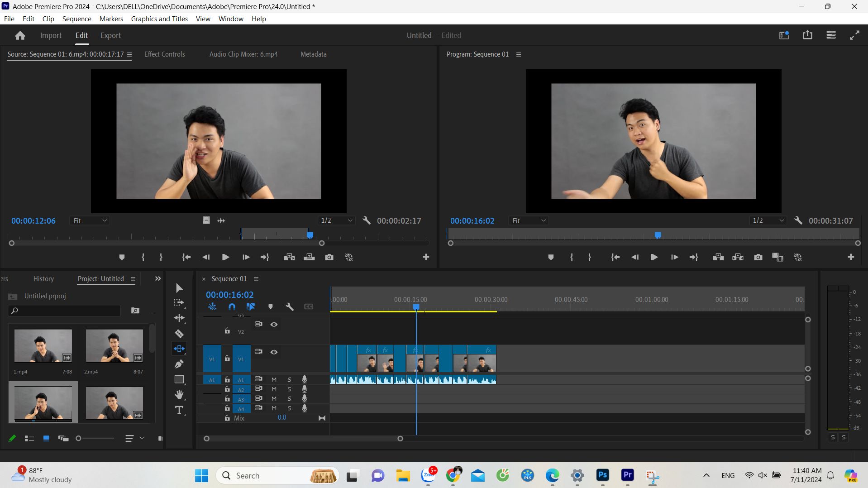868x488 pixels.
Task: Open Source playback resolution 1/2 dropdown
Action: [336, 220]
